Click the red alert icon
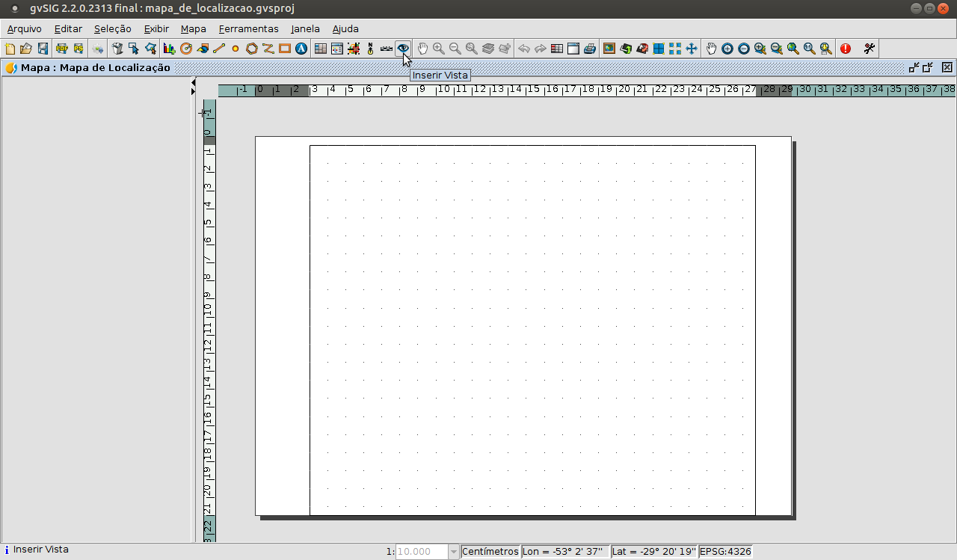This screenshot has width=957, height=560. [x=846, y=49]
